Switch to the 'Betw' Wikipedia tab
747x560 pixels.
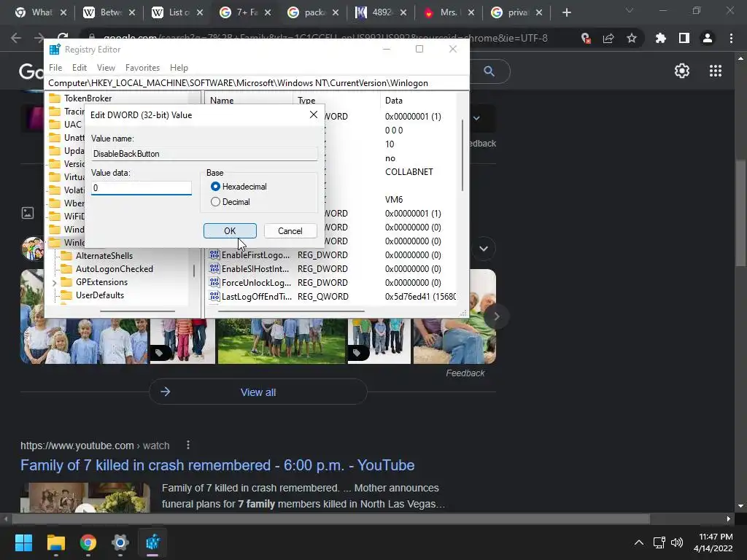(x=110, y=12)
